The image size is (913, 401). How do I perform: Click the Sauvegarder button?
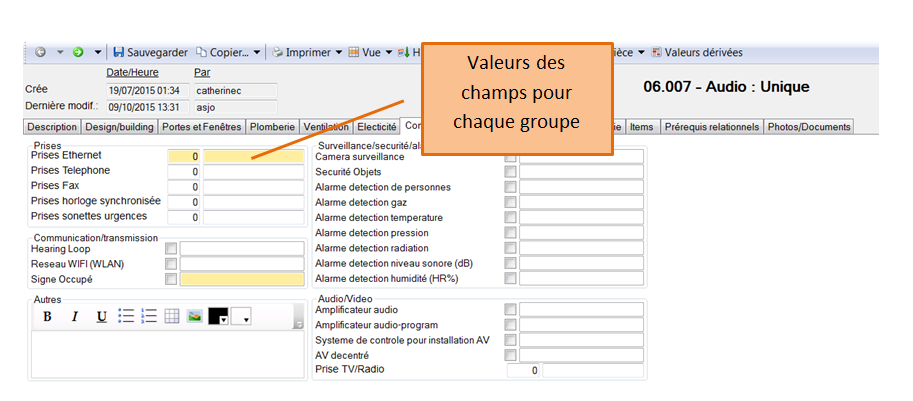click(150, 52)
